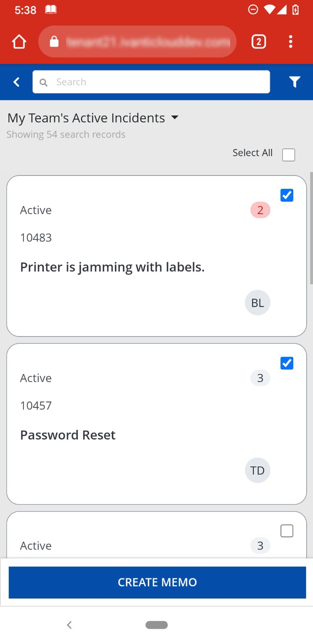Image resolution: width=313 pixels, height=644 pixels.
Task: Uncheck incident 10457 checkbox
Action: point(287,363)
